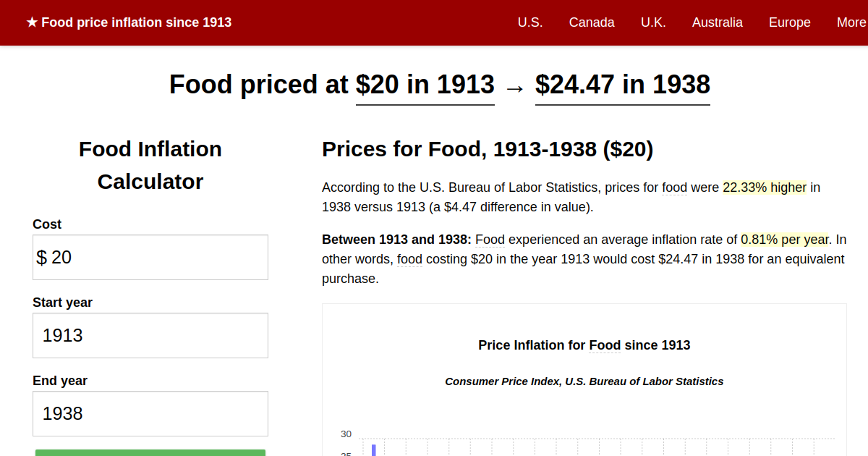
Task: Click the highlighted '22.33% higher' text
Action: point(763,187)
